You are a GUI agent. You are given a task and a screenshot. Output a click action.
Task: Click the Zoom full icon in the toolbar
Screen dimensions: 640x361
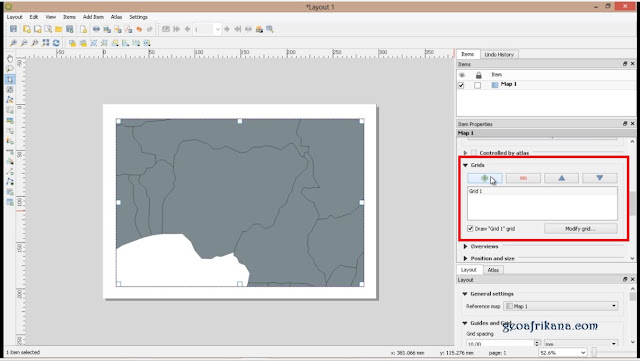click(x=46, y=43)
